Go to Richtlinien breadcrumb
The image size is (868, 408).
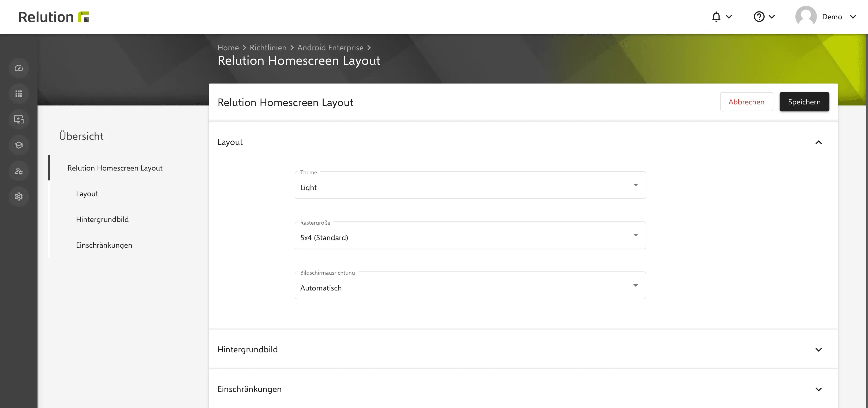tap(268, 48)
